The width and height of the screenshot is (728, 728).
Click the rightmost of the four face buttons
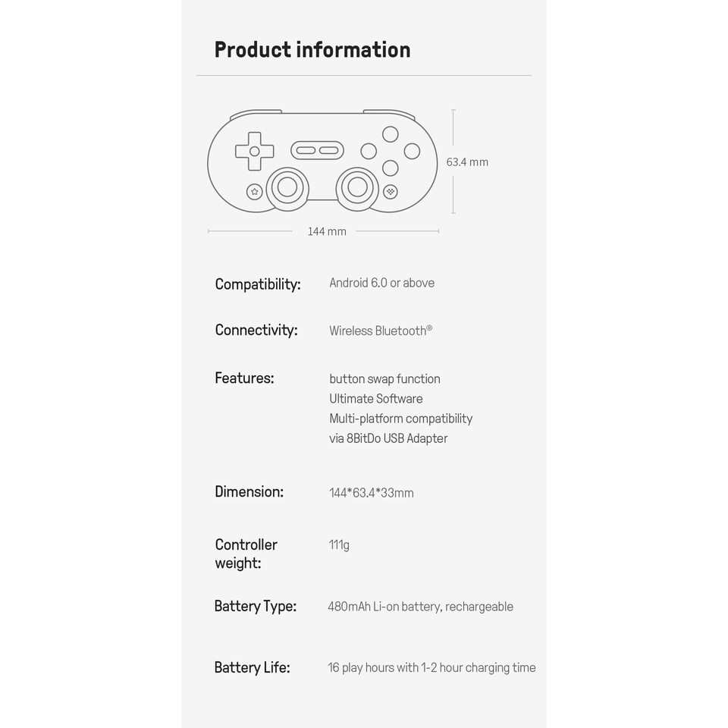412,151
